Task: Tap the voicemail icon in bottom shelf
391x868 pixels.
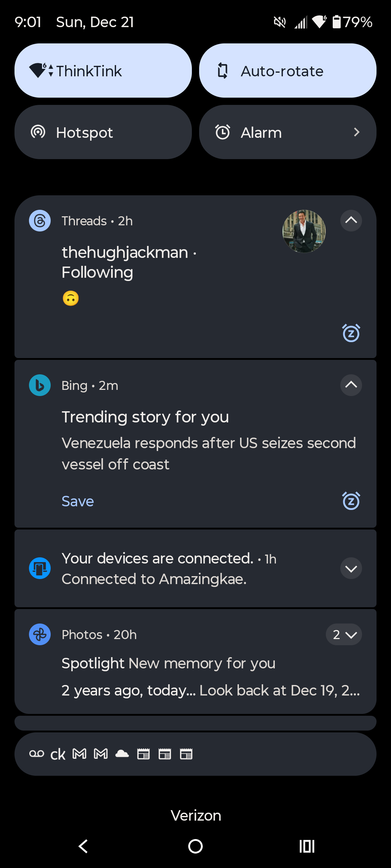Action: point(37,754)
